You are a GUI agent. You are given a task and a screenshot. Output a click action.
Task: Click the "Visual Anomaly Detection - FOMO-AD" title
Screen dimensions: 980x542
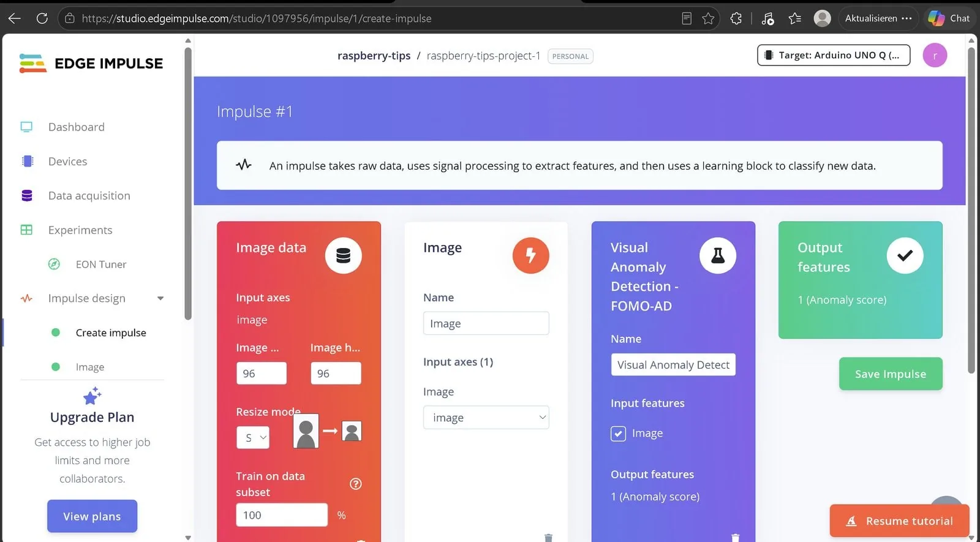(644, 277)
